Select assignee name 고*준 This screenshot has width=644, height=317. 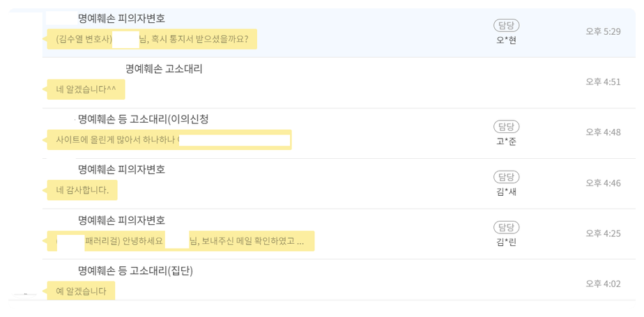pos(506,141)
